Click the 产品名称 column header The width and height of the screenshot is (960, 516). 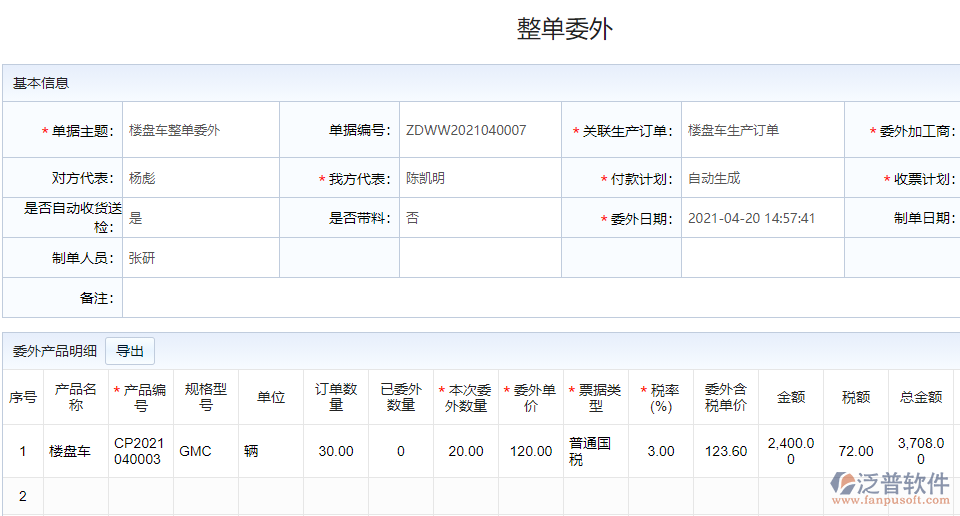(76, 397)
